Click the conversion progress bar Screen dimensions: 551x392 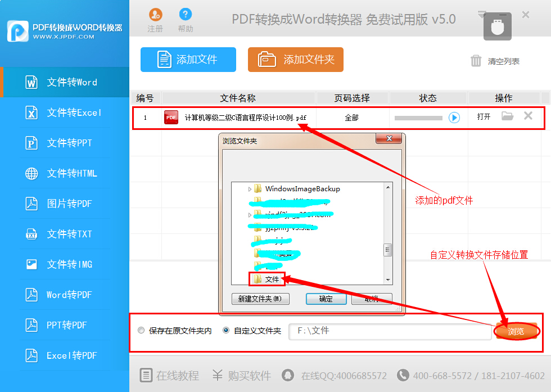pos(418,118)
